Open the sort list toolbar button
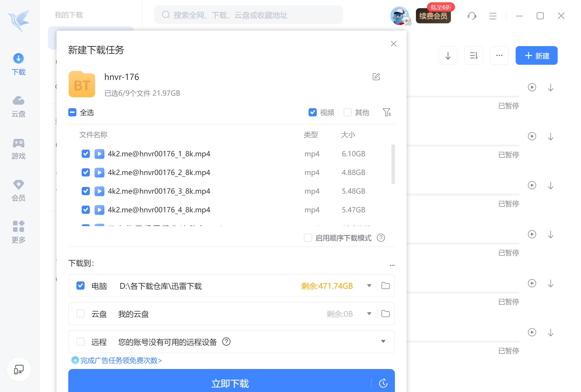 (474, 55)
